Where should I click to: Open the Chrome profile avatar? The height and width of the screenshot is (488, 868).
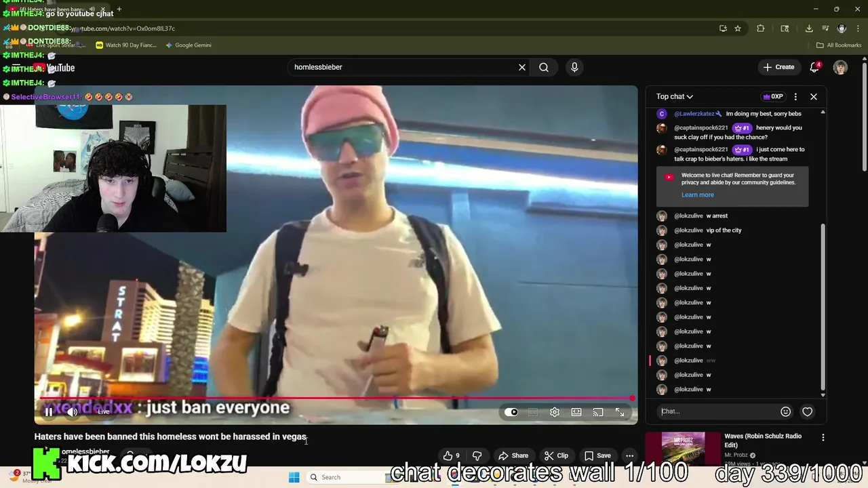tap(842, 28)
